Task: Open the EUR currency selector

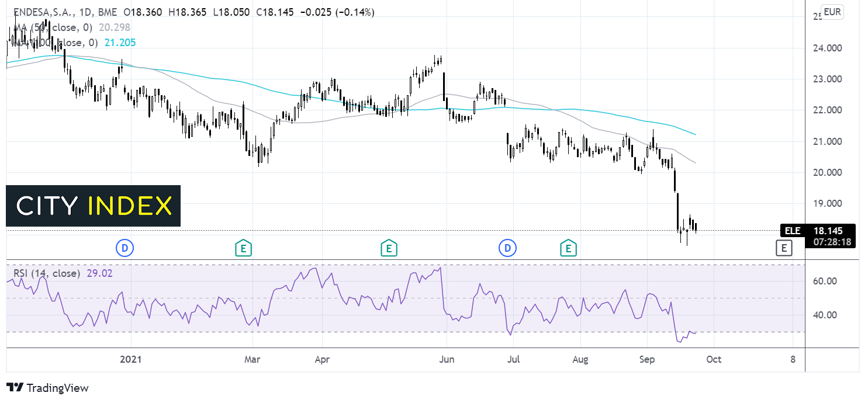Action: [832, 12]
